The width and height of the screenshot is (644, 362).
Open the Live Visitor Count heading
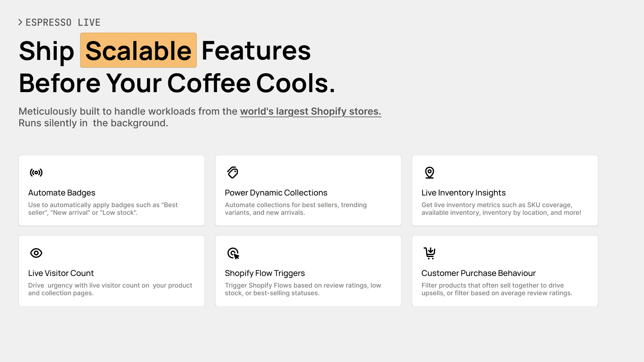coord(61,273)
